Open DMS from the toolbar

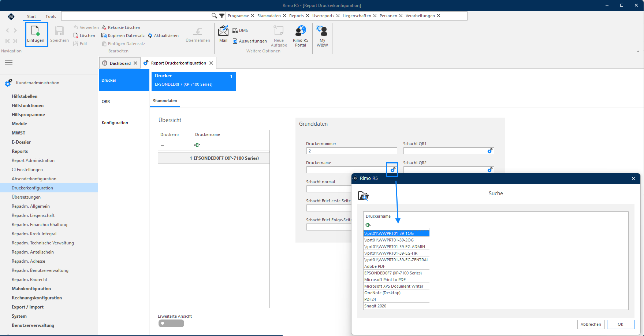[240, 30]
